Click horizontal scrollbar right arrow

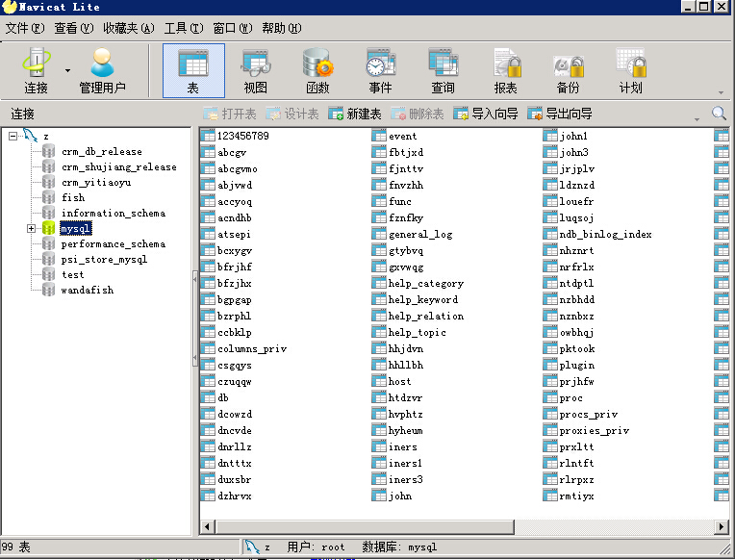tap(722, 526)
